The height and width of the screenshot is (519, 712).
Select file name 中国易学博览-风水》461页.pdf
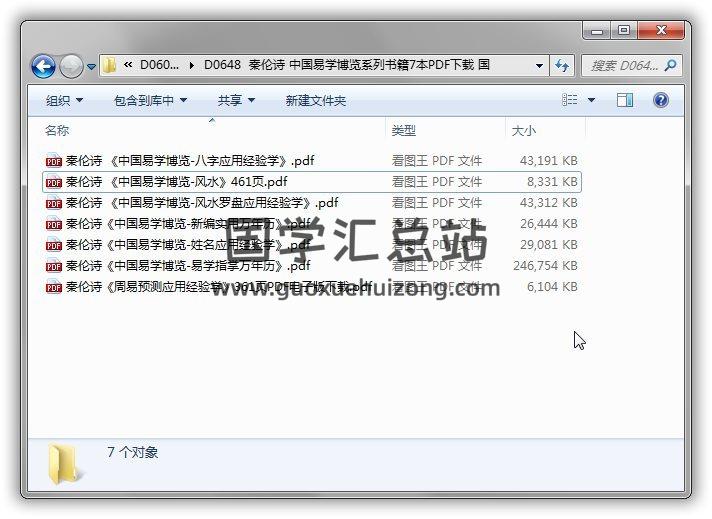tap(177, 182)
